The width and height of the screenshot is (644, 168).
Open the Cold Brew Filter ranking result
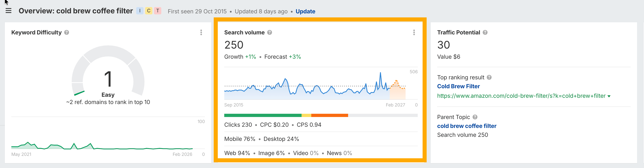pyautogui.click(x=458, y=86)
